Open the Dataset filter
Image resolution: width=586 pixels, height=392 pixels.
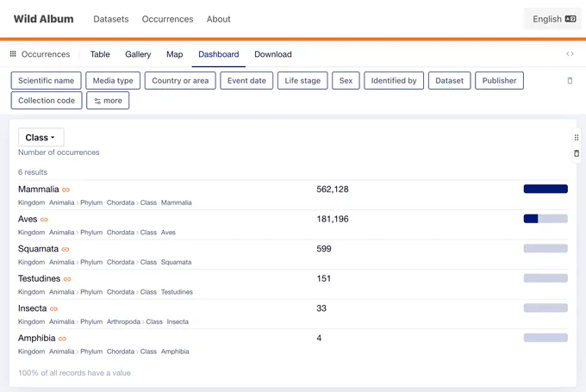[x=450, y=81]
